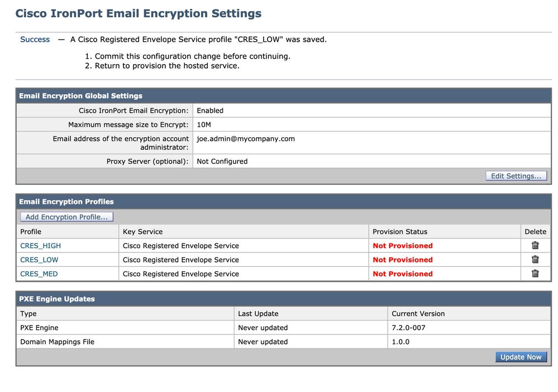This screenshot has height=392, width=558.
Task: Click the Email Encryption Global Settings header
Action: tap(80, 96)
